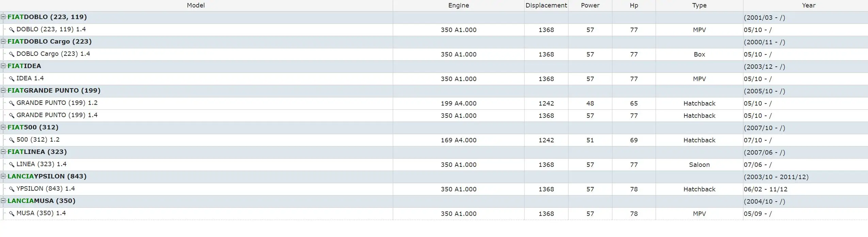Click magnifier icon beside DOBLO Cargo (223) 1.4
Image resolution: width=868 pixels, height=237 pixels.
[x=12, y=54]
